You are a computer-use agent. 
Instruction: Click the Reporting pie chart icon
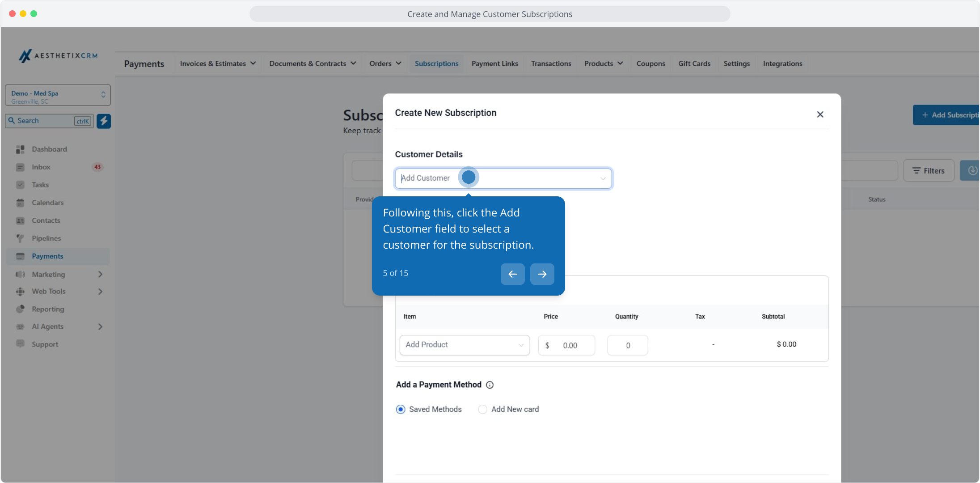coord(20,309)
